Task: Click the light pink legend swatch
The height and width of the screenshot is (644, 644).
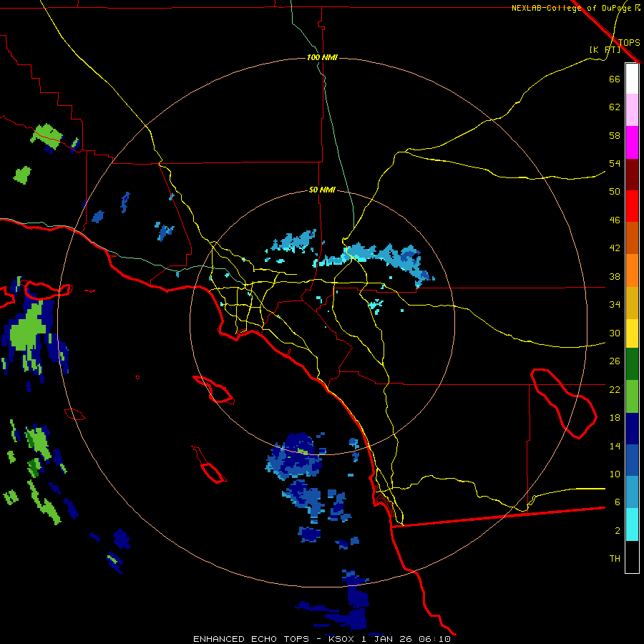Action: click(x=632, y=109)
